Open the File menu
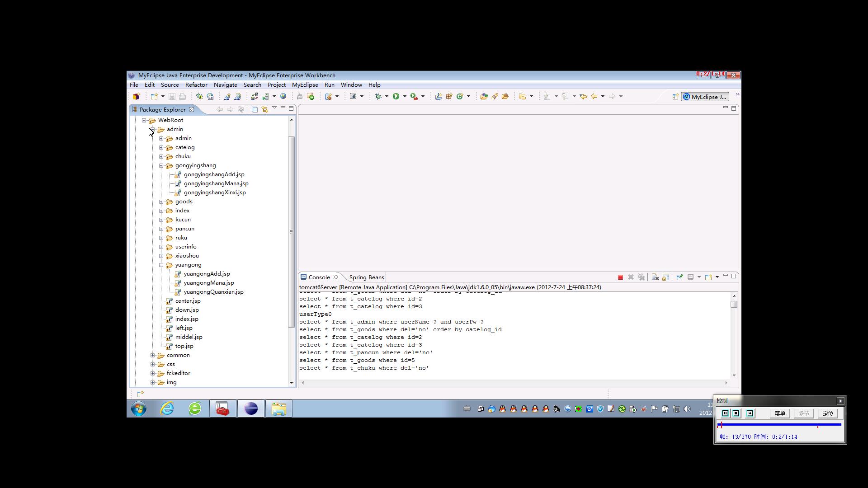The image size is (868, 488). [x=134, y=85]
